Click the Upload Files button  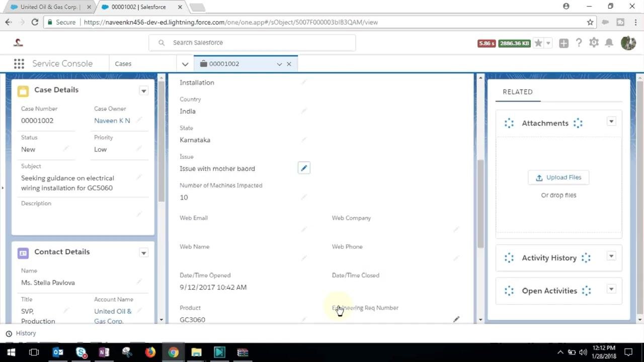pos(558,177)
